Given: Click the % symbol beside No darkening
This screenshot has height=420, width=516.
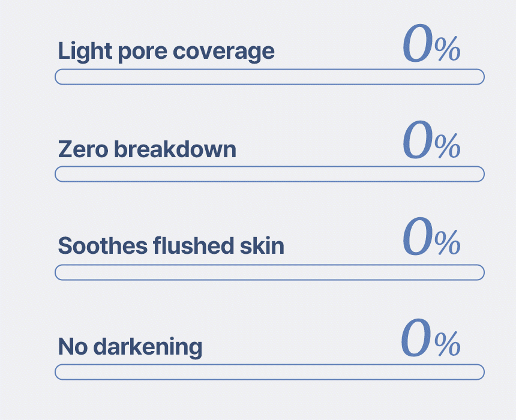Looking at the screenshot, I should point(448,344).
